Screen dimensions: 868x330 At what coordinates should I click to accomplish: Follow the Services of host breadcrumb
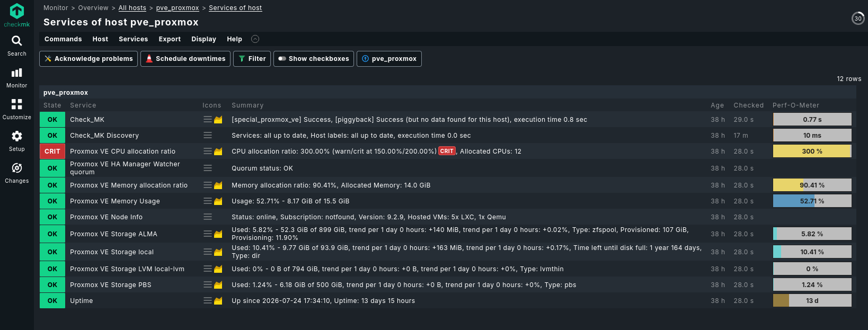235,8
